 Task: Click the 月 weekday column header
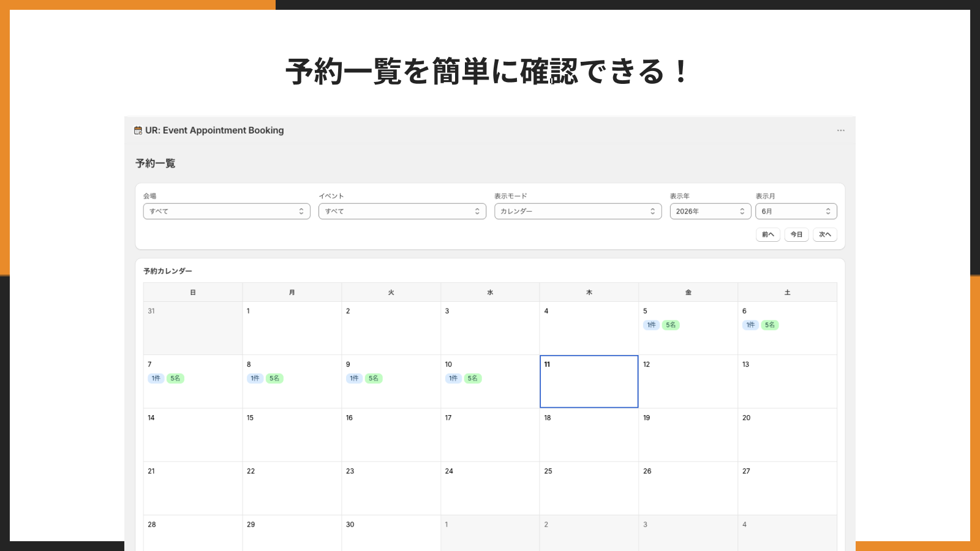tap(292, 292)
